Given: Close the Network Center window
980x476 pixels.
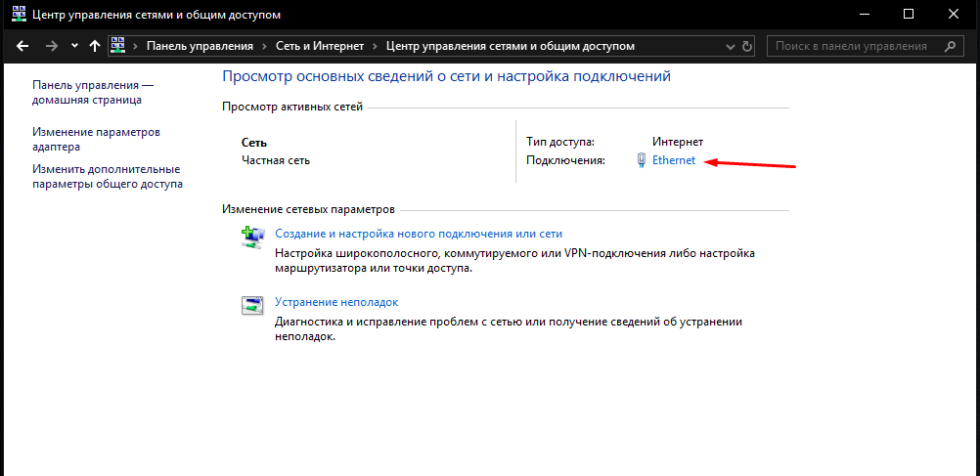Looking at the screenshot, I should tap(954, 14).
